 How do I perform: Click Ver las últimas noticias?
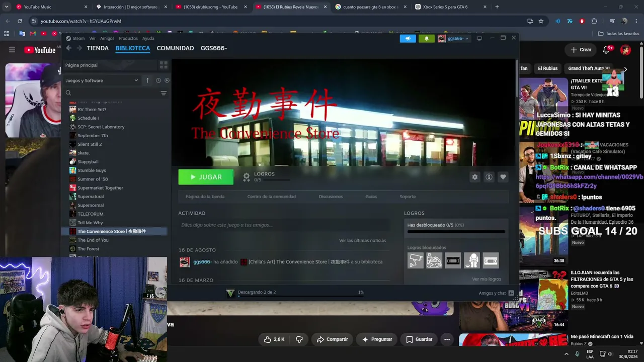[362, 241]
